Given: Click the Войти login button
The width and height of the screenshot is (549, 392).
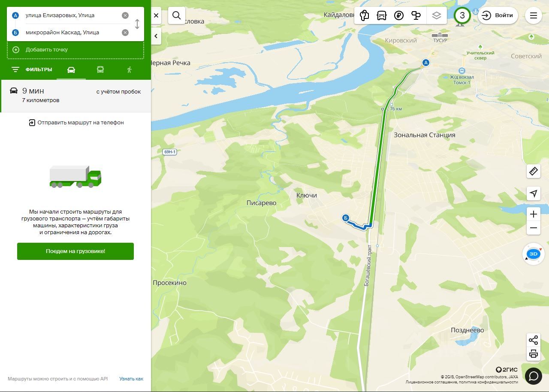Looking at the screenshot, I should tap(498, 15).
